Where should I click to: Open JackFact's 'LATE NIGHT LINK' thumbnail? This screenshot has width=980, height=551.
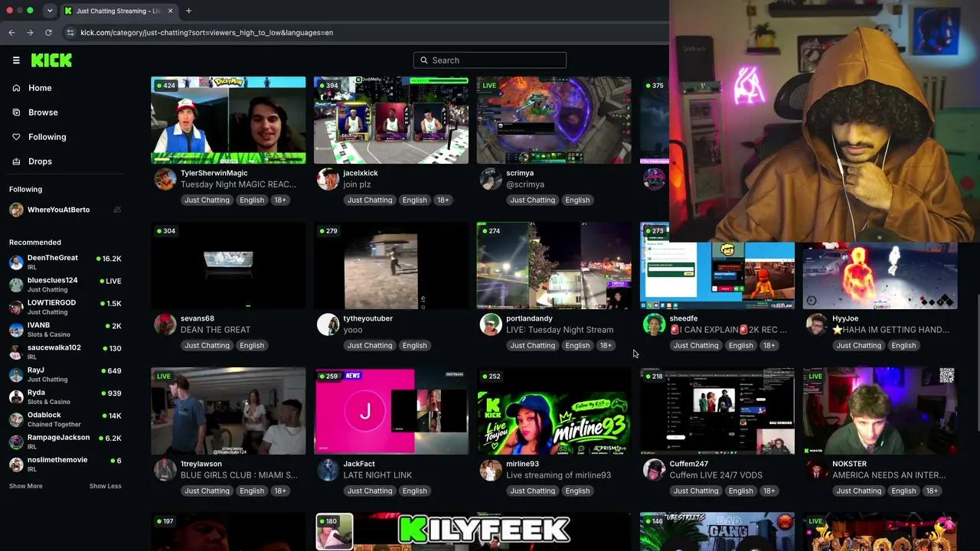click(x=391, y=411)
